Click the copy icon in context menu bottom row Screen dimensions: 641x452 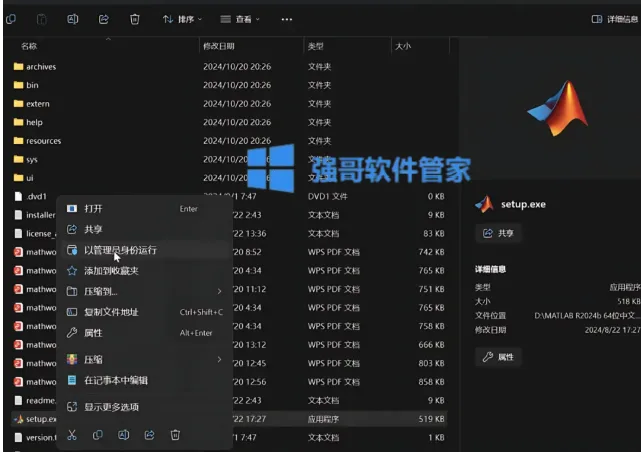coord(98,435)
